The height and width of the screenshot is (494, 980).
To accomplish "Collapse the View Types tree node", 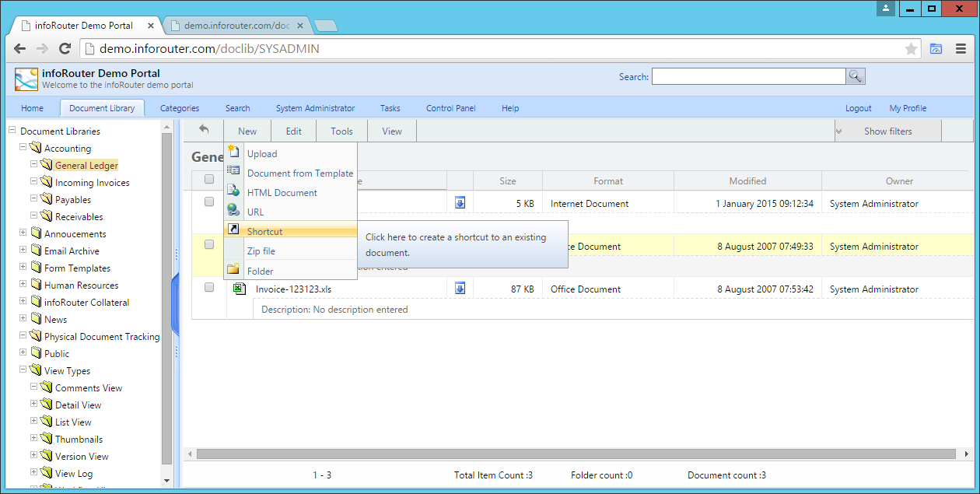I will pos(23,370).
